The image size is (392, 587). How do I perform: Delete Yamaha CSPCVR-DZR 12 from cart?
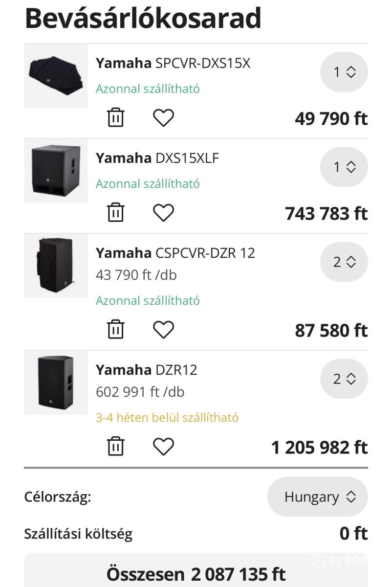click(x=116, y=330)
